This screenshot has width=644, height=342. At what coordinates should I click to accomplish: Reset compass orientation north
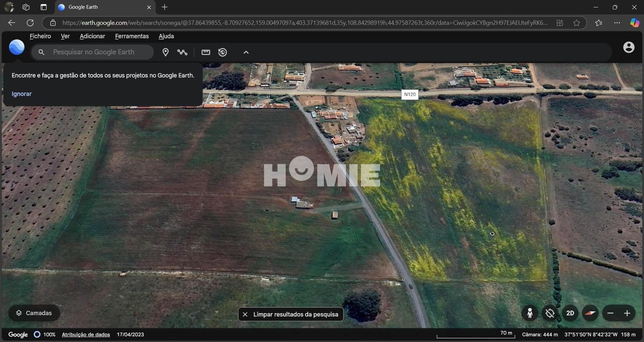click(590, 313)
